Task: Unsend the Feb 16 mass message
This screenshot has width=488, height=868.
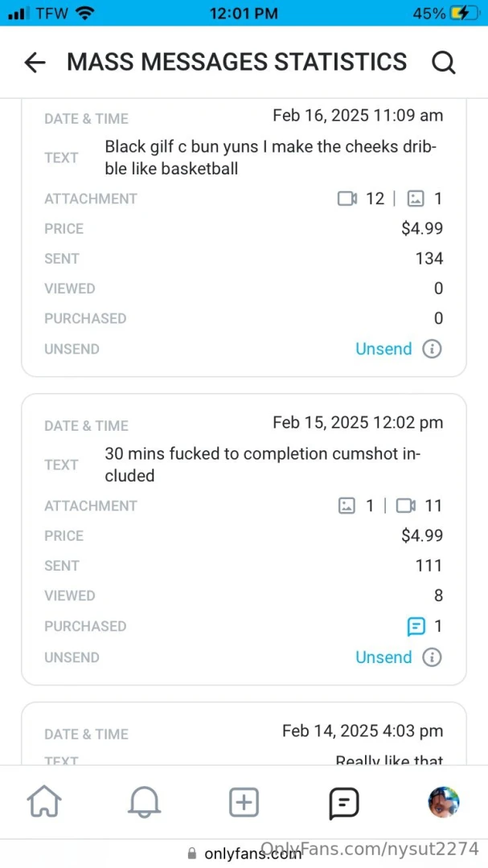Action: 383,349
